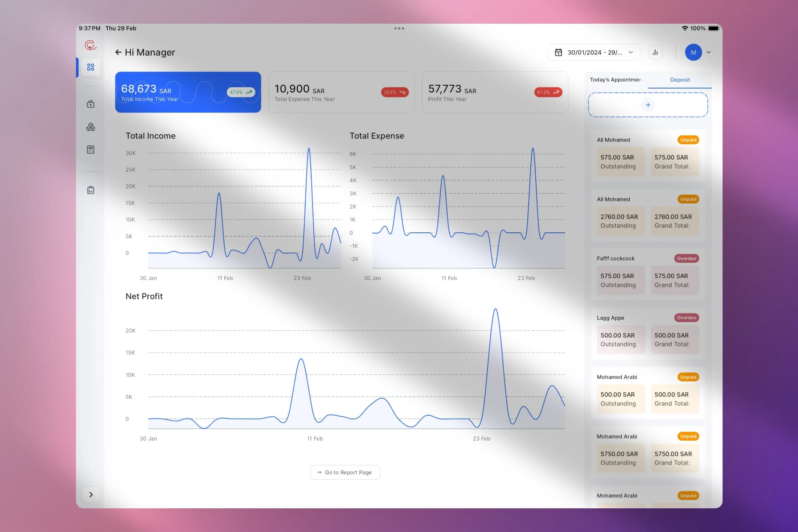
Task: Open the date range dropdown
Action: (x=594, y=52)
